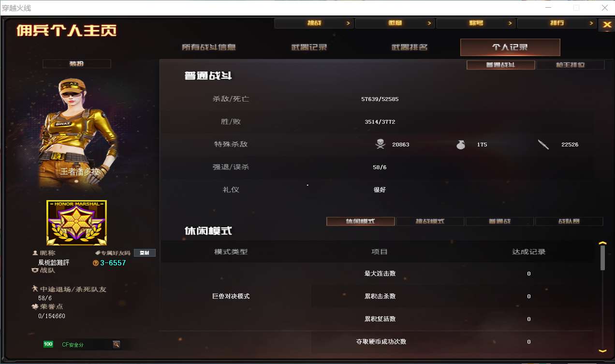This screenshot has height=364, width=615.
Task: Click the Honor Marshal rank badge
Action: pos(76,223)
